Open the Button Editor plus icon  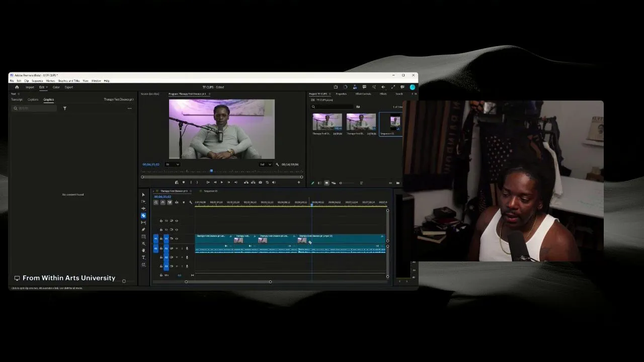[x=299, y=183]
